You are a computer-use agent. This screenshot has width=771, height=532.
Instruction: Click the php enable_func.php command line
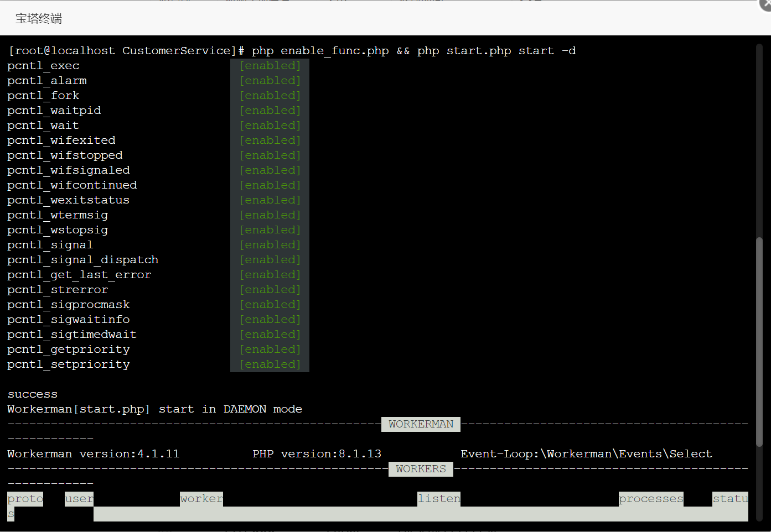[x=292, y=51]
